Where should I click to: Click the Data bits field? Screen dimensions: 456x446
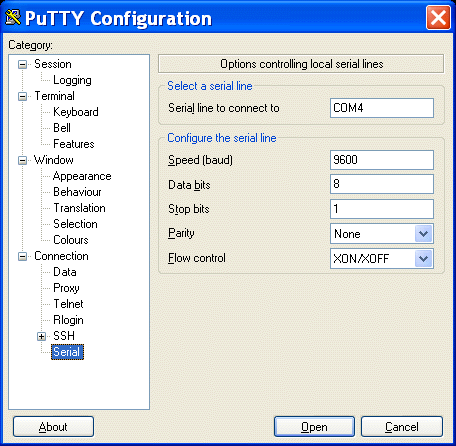[382, 184]
